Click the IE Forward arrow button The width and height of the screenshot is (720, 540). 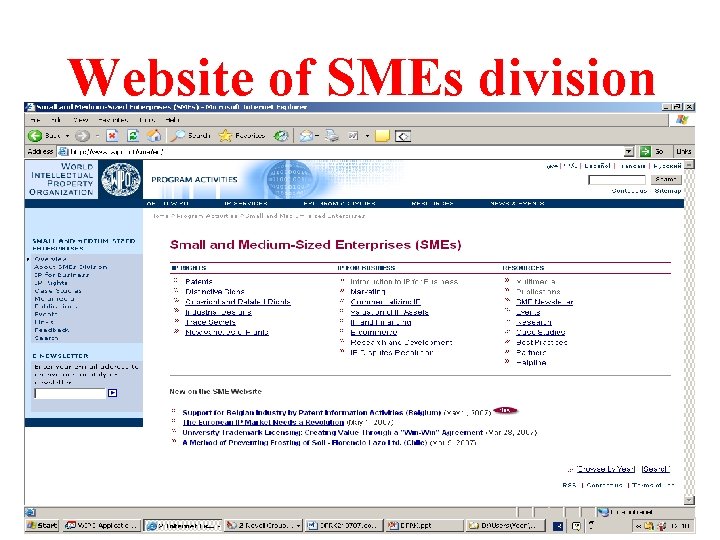(x=82, y=135)
